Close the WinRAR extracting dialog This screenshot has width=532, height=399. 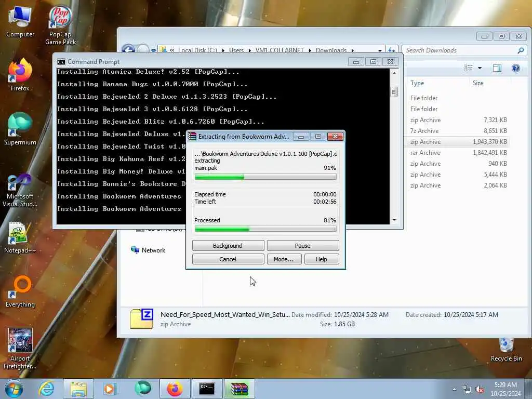coord(335,137)
